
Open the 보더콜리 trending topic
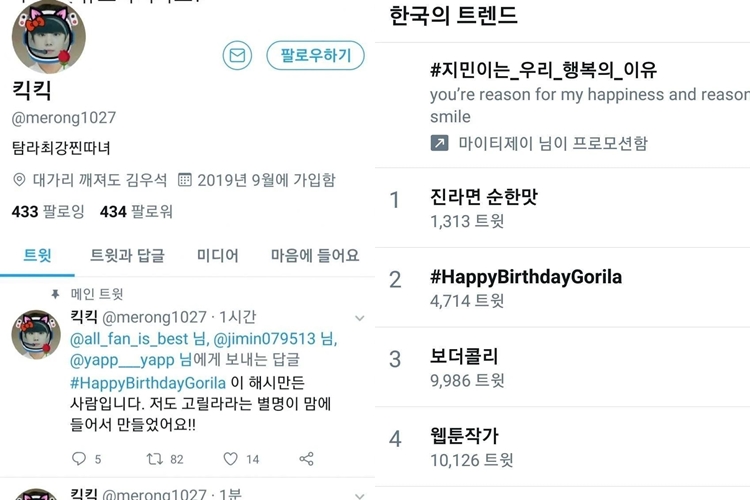[464, 357]
